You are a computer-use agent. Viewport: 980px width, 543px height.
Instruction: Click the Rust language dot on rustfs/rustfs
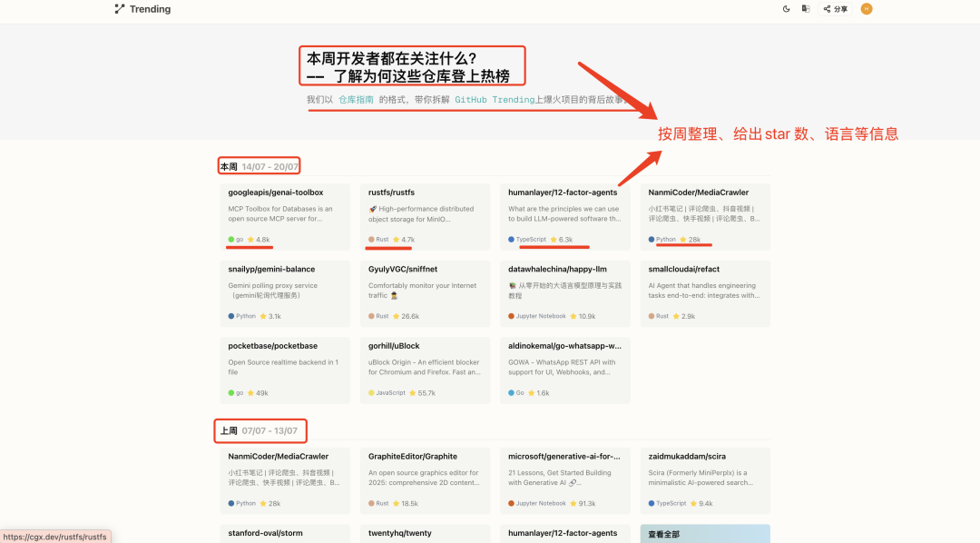click(x=371, y=240)
